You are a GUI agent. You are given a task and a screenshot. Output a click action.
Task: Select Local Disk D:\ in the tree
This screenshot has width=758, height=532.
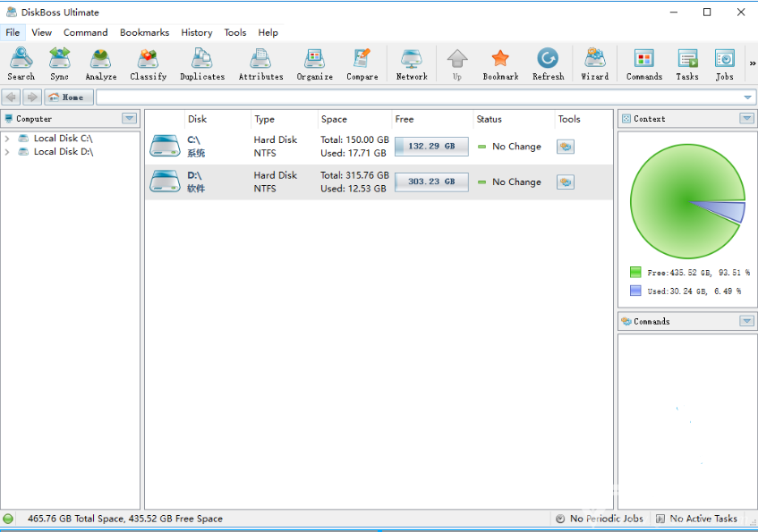[x=64, y=152]
